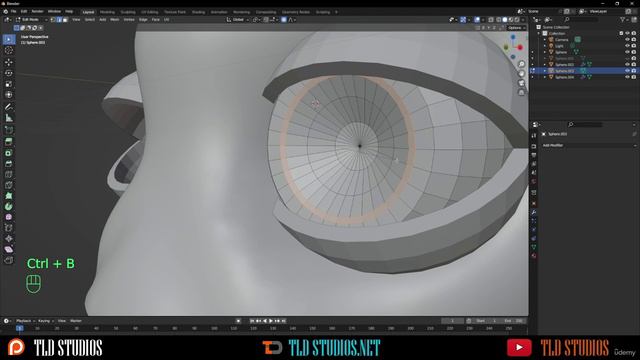
Task: Activate the Rotate tool
Action: click(9, 73)
